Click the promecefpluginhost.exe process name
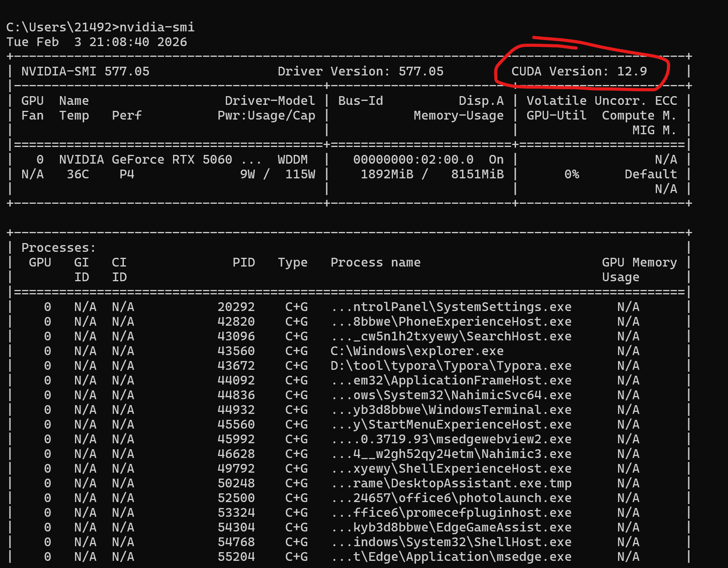 tap(451, 513)
